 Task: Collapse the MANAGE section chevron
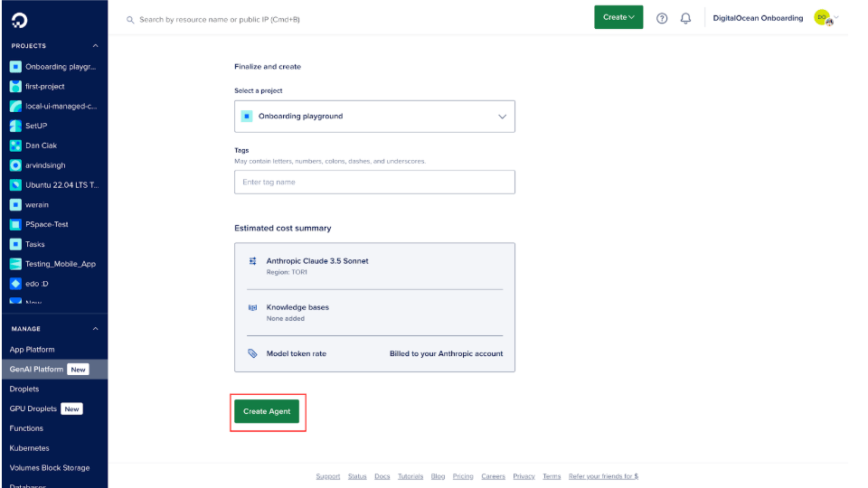coord(95,329)
